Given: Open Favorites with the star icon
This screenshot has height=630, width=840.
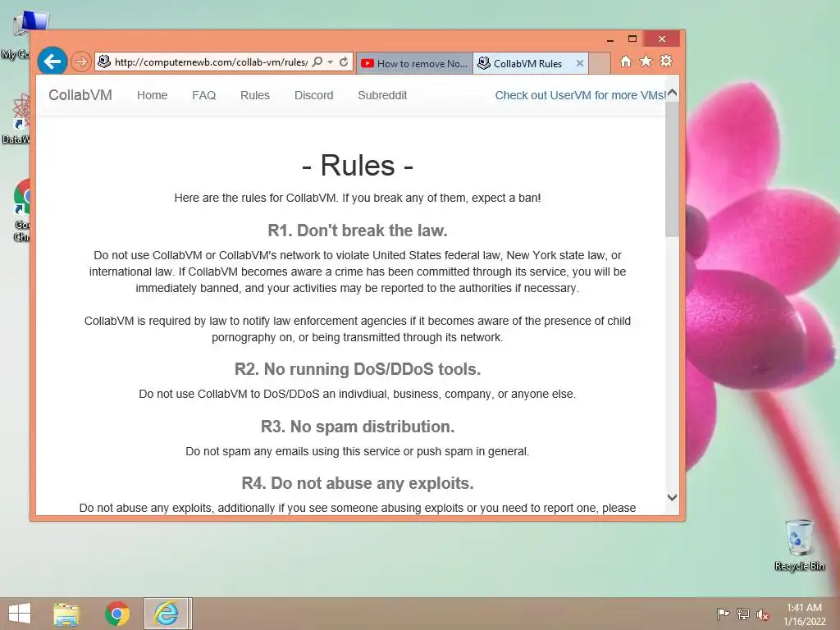Looking at the screenshot, I should pos(646,61).
